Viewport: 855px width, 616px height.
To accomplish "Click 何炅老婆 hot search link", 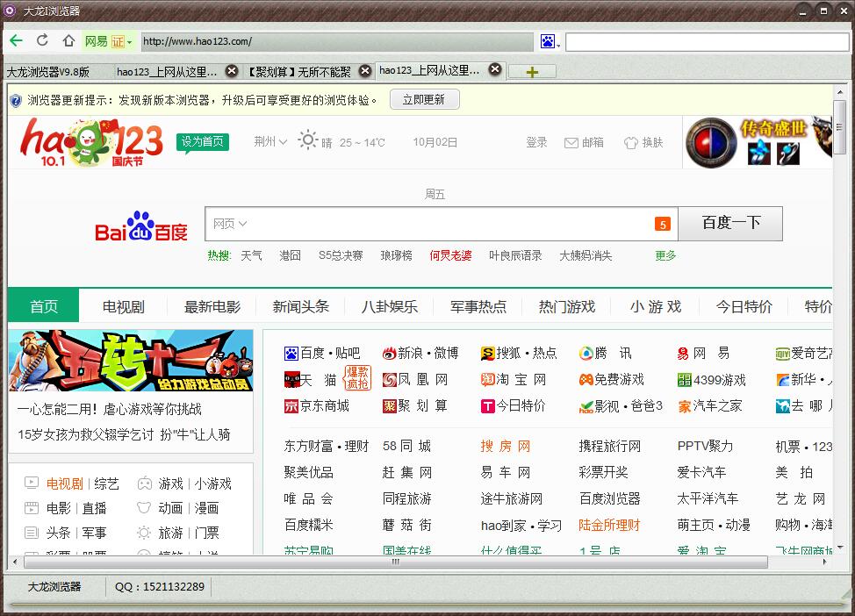I will (x=450, y=255).
